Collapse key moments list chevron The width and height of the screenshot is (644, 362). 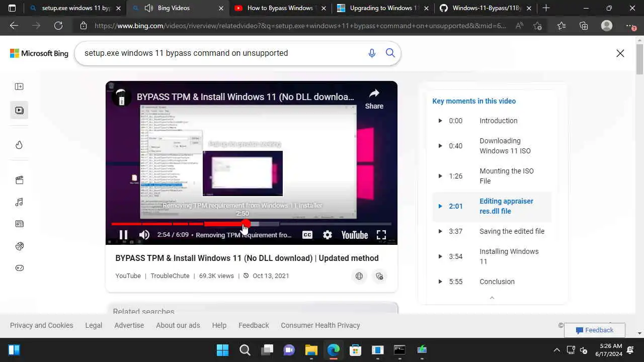pyautogui.click(x=492, y=298)
